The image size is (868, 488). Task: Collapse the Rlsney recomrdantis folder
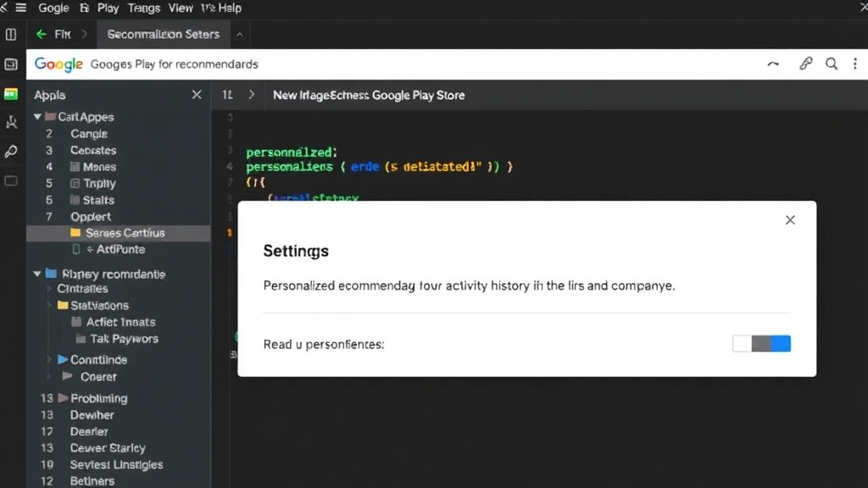[37, 274]
